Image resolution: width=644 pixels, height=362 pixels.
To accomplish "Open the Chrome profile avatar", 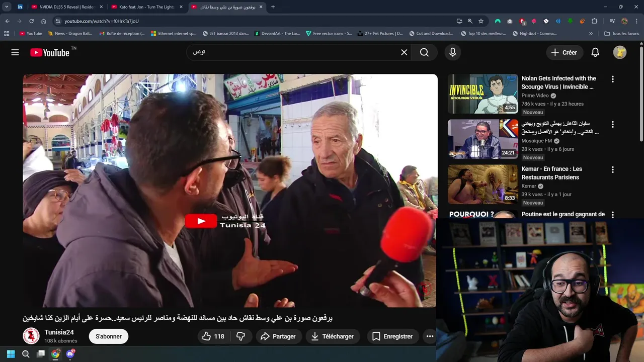I will (624, 21).
